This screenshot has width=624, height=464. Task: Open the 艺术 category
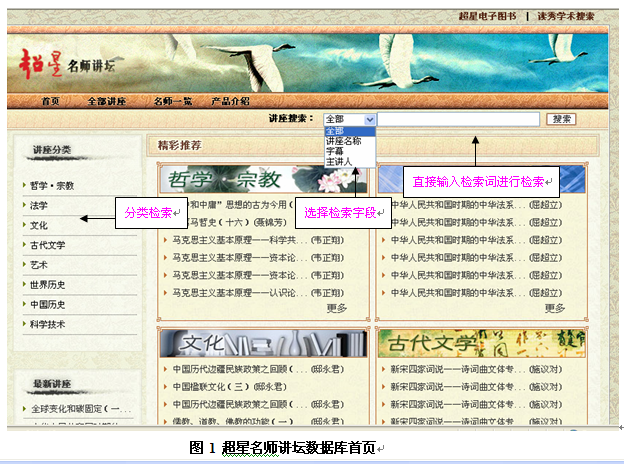[39, 265]
